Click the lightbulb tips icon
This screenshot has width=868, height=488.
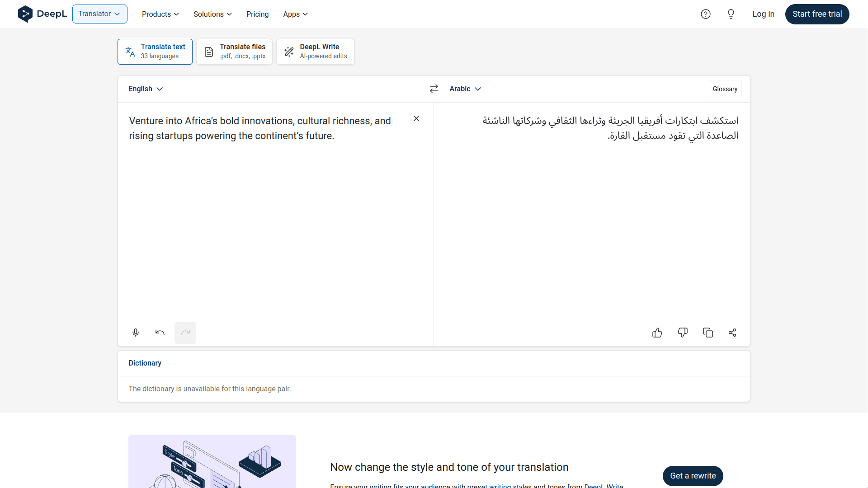point(731,14)
